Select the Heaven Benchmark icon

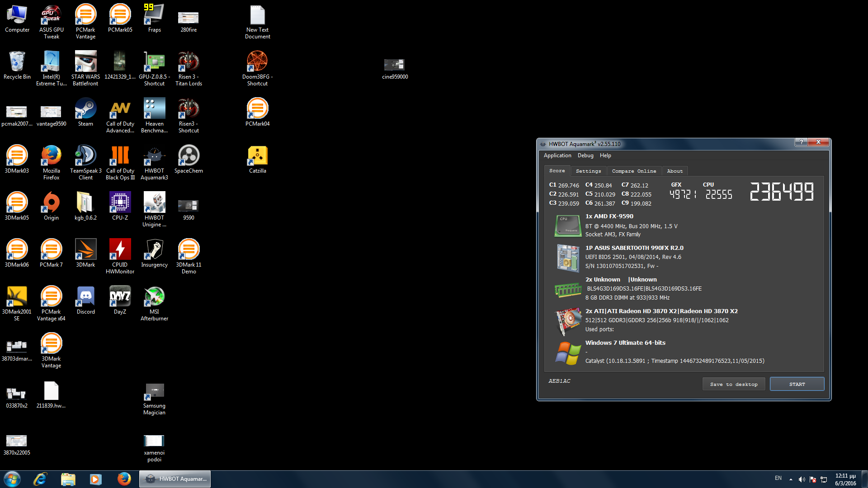tap(154, 115)
